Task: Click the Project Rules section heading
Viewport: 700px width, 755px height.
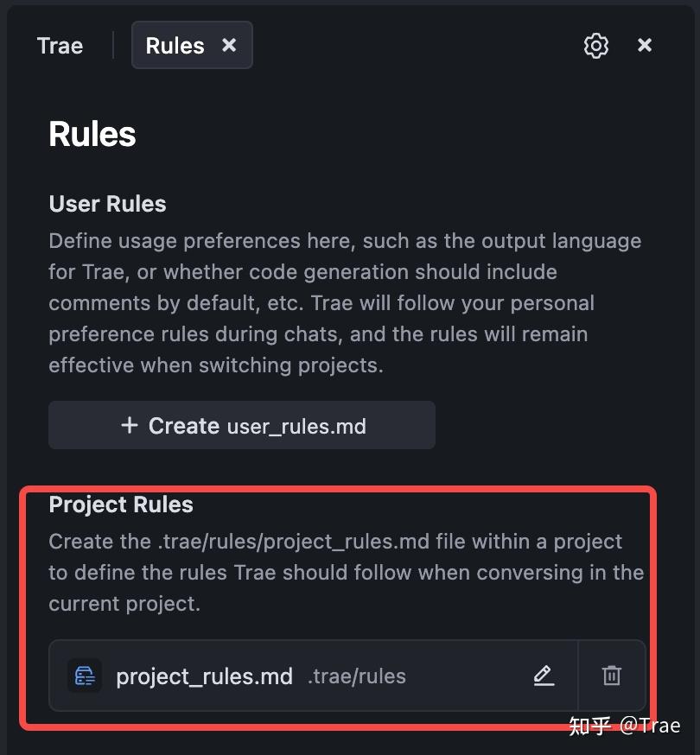Action: [x=121, y=504]
